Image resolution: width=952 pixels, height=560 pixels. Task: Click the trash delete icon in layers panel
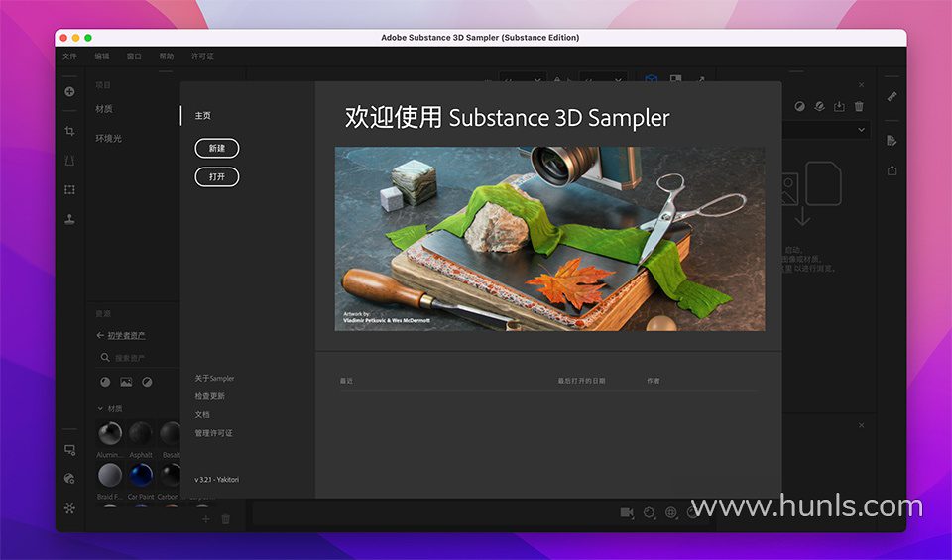859,106
